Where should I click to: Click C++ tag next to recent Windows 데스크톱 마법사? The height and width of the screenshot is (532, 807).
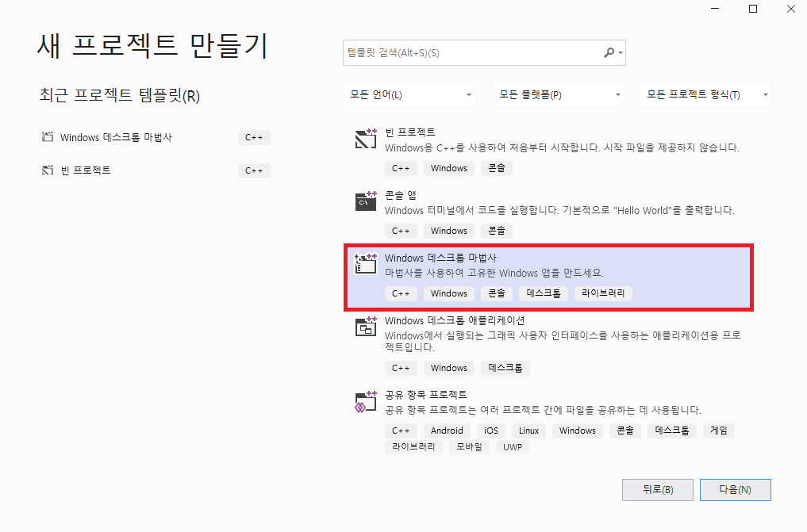[x=254, y=137]
